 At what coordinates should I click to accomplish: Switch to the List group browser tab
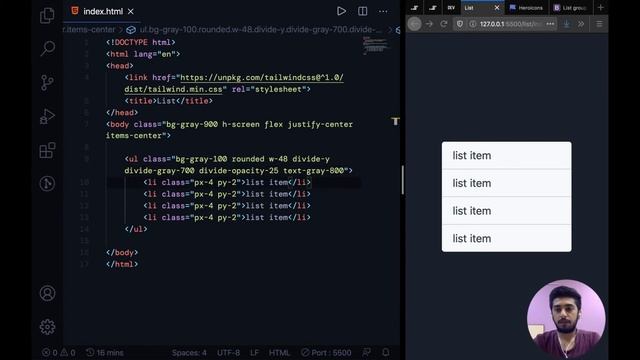(570, 8)
